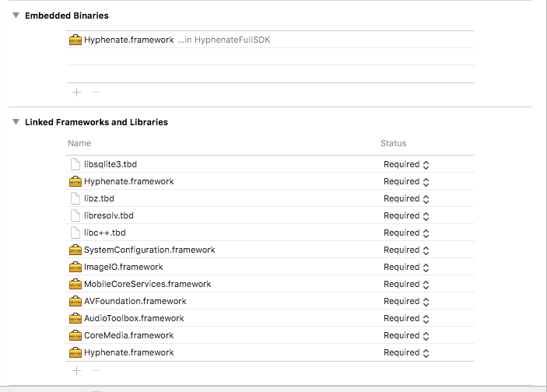Collapse the Embedded Binaries section
The width and height of the screenshot is (547, 392).
click(x=16, y=16)
